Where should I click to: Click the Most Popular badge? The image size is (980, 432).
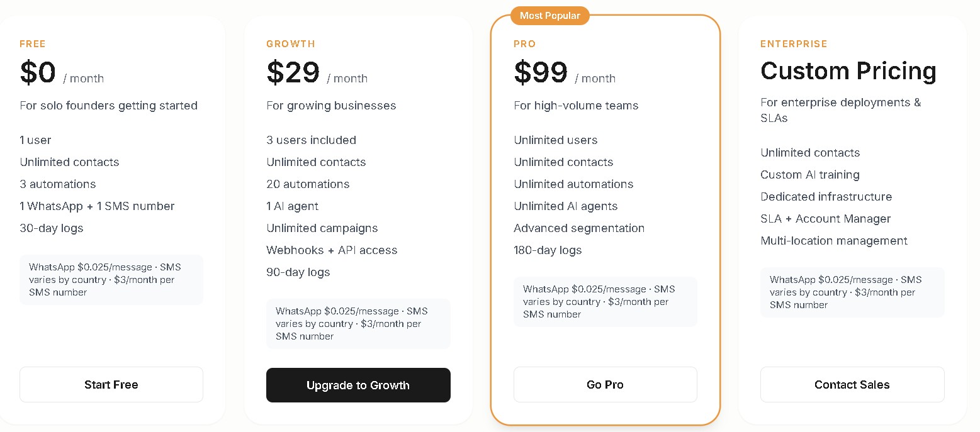coord(549,15)
